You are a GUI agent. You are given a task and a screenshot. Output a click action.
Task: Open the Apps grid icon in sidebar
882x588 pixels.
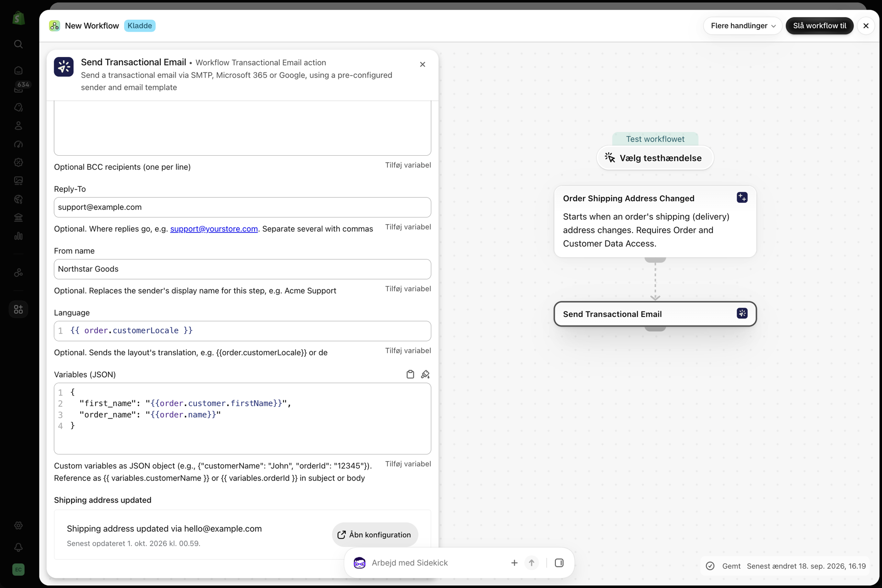click(18, 309)
